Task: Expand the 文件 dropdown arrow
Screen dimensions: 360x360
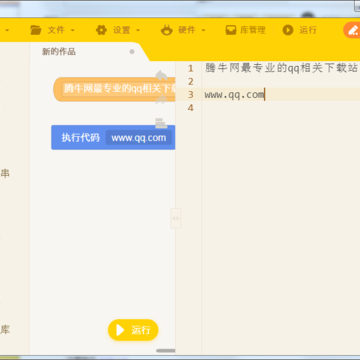Action: coord(72,30)
